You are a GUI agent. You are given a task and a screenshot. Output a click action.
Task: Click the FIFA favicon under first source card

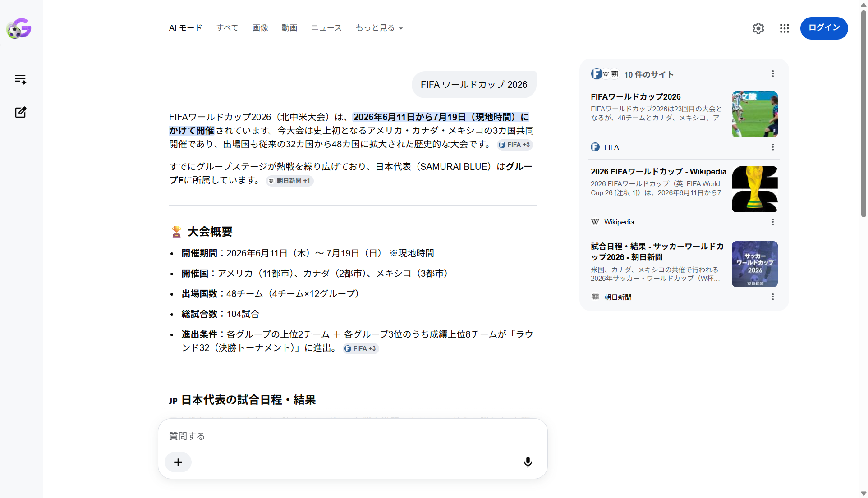595,147
